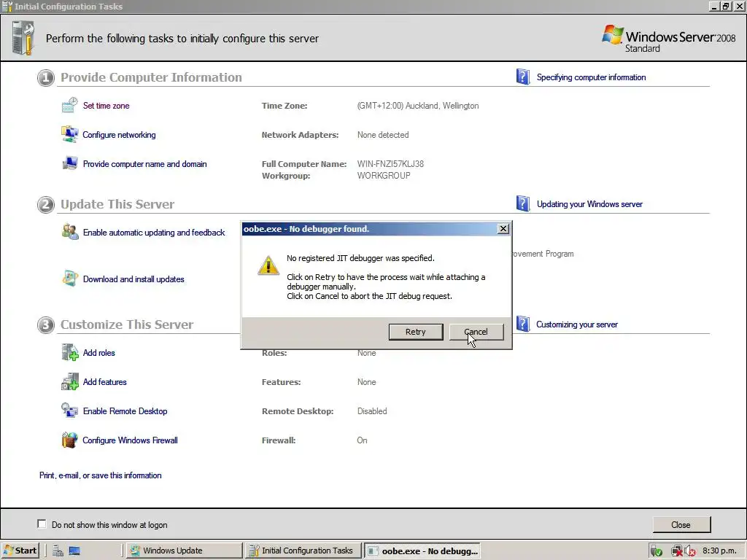Click Retry in the oobe.exe dialog
The height and width of the screenshot is (560, 747).
point(415,332)
